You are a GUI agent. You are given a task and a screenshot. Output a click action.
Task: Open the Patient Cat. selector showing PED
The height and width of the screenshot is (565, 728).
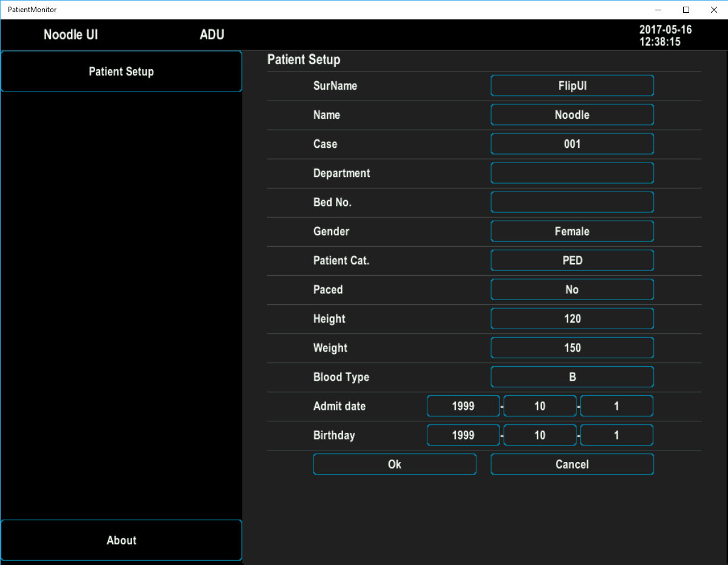pos(572,260)
